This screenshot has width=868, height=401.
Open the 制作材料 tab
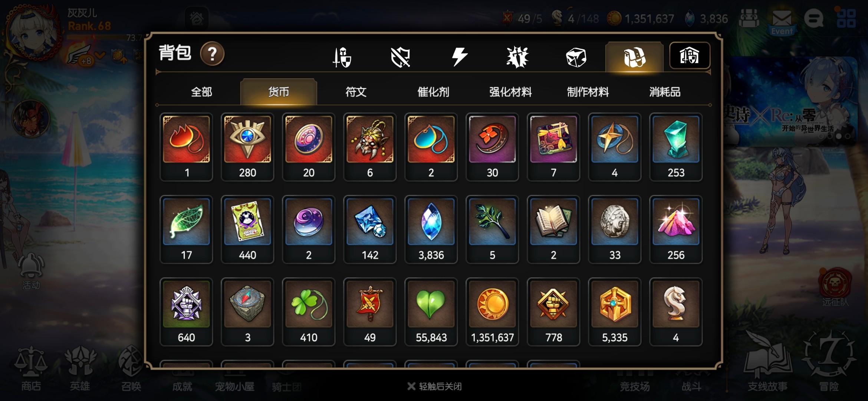tap(588, 92)
